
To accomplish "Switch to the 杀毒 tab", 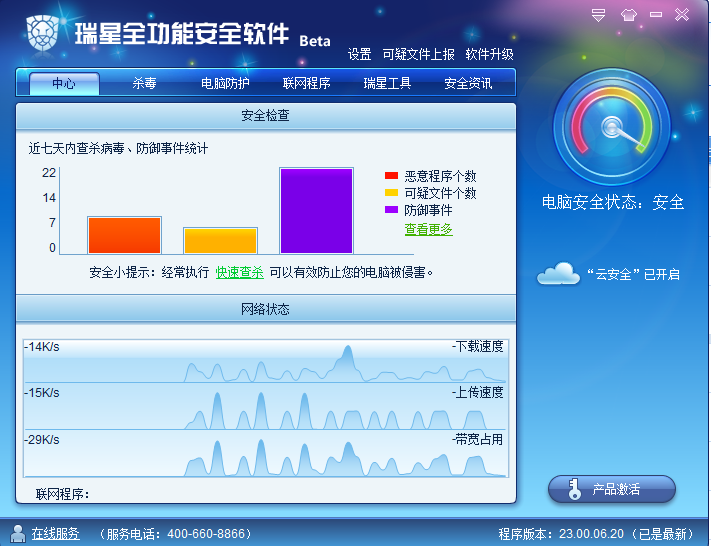I will tap(144, 83).
